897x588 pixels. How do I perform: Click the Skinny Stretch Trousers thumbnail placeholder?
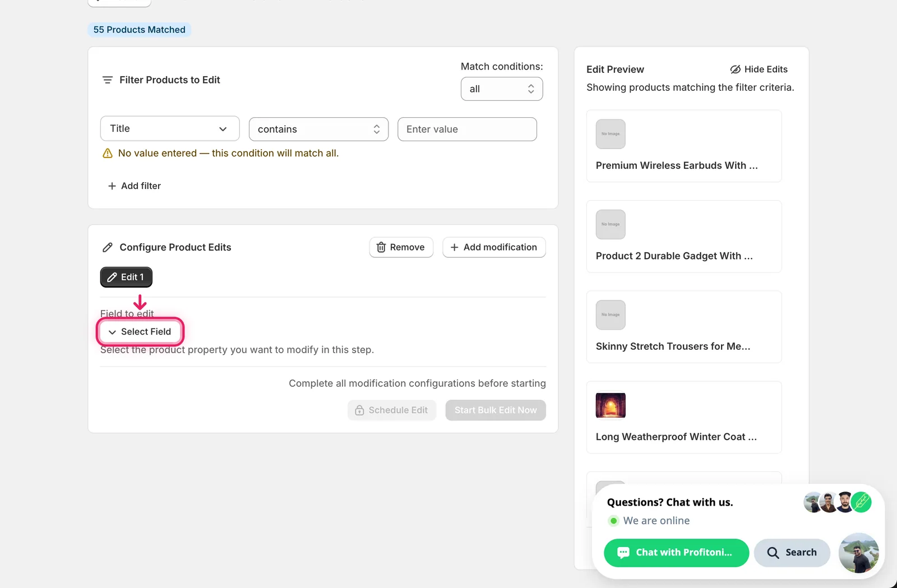point(611,315)
